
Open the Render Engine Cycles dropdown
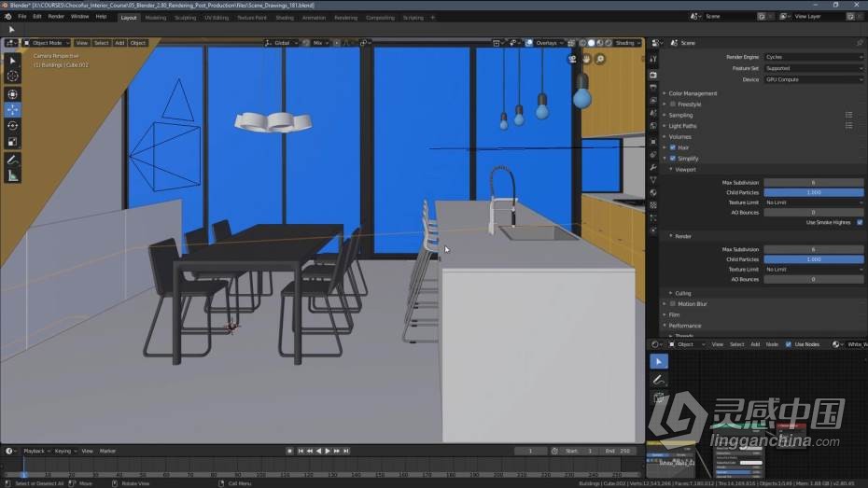(813, 57)
